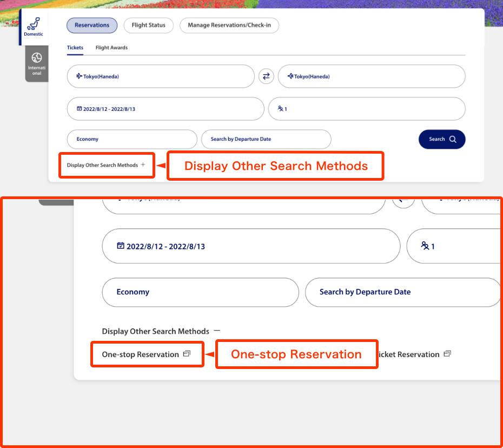
Task: Click the swap airports arrows icon
Action: click(266, 76)
